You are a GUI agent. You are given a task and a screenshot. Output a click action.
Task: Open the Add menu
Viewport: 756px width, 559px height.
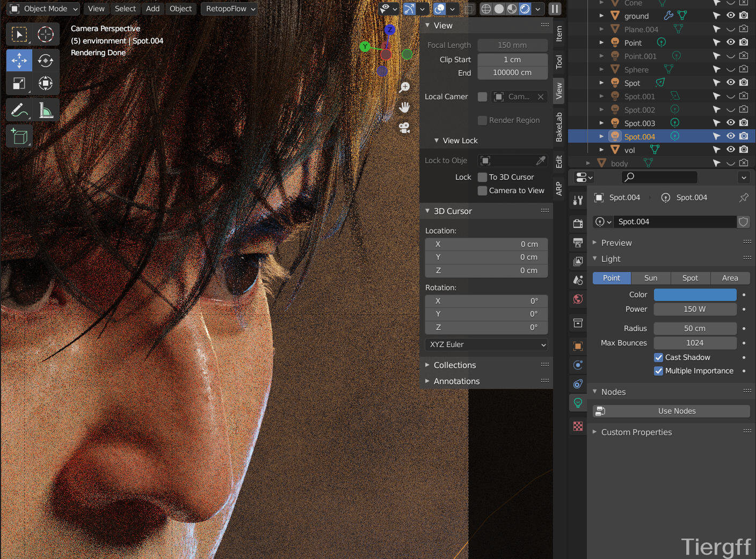[152, 9]
